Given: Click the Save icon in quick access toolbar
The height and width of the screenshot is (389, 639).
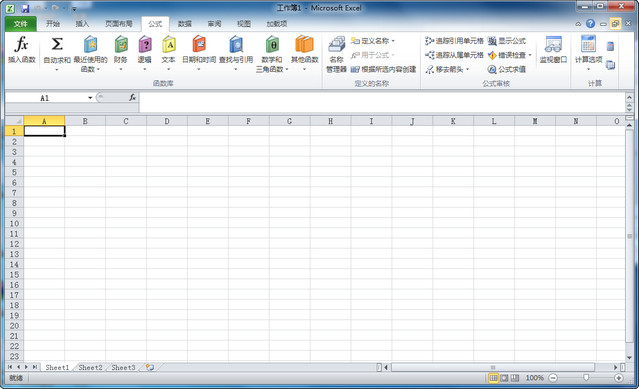Looking at the screenshot, I should 25,8.
